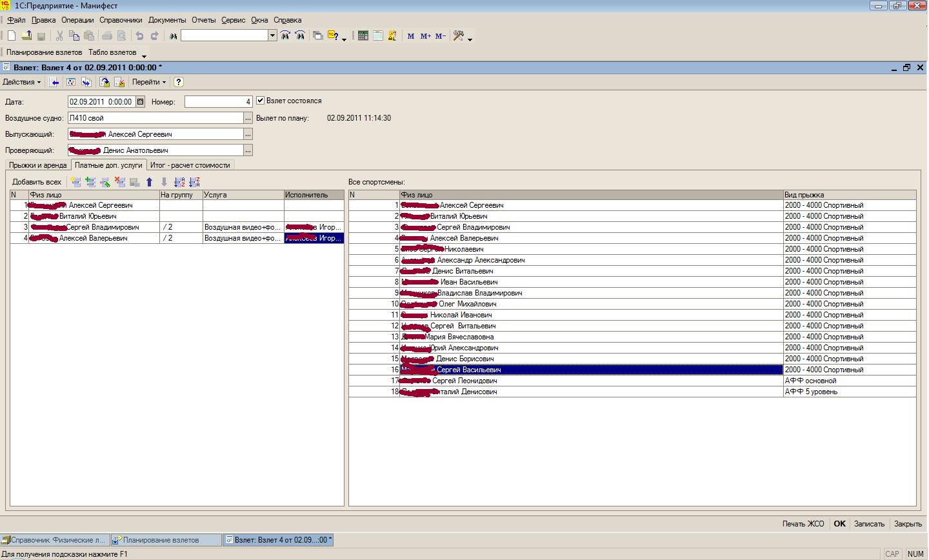Click 'Табло взлетов' toolbar button

[x=112, y=52]
